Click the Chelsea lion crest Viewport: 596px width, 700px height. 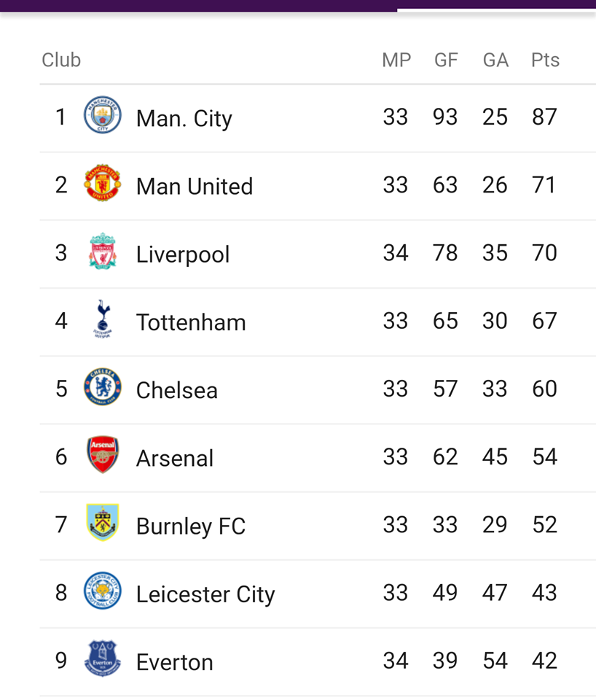103,386
